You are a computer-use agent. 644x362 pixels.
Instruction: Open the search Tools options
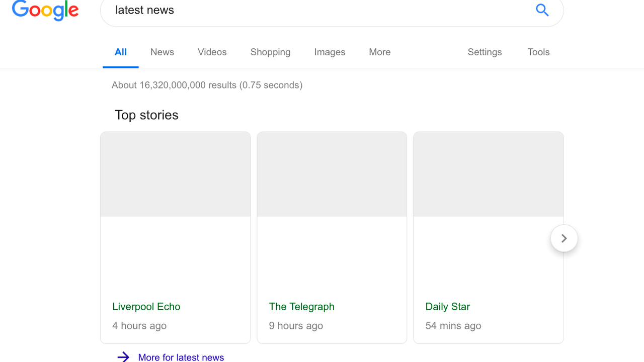coord(538,52)
